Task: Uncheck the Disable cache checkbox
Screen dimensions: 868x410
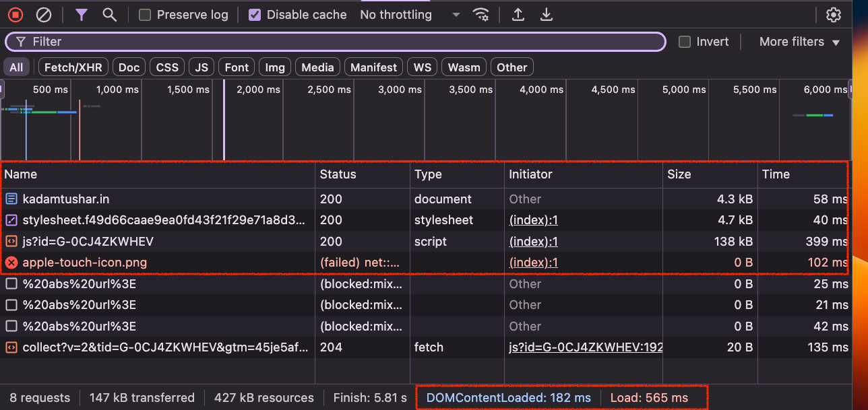Action: (255, 15)
